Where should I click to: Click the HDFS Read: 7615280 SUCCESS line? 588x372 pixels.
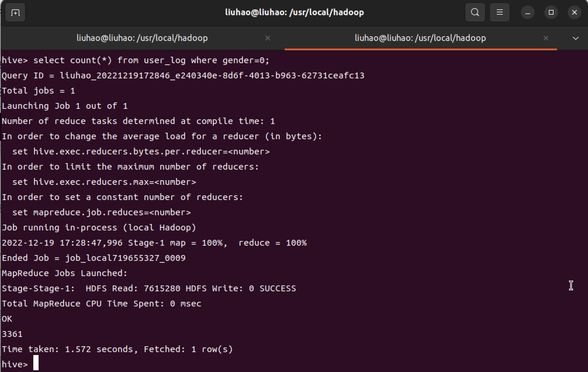click(149, 288)
